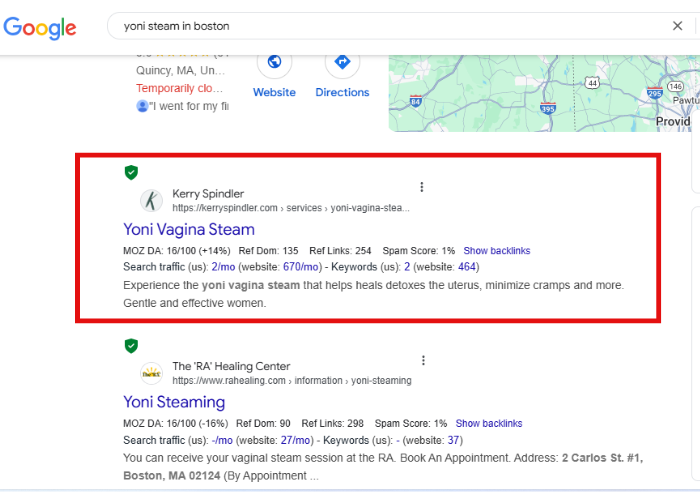This screenshot has height=500, width=700.
Task: Click the 670/mo website traffic link
Action: click(302, 267)
